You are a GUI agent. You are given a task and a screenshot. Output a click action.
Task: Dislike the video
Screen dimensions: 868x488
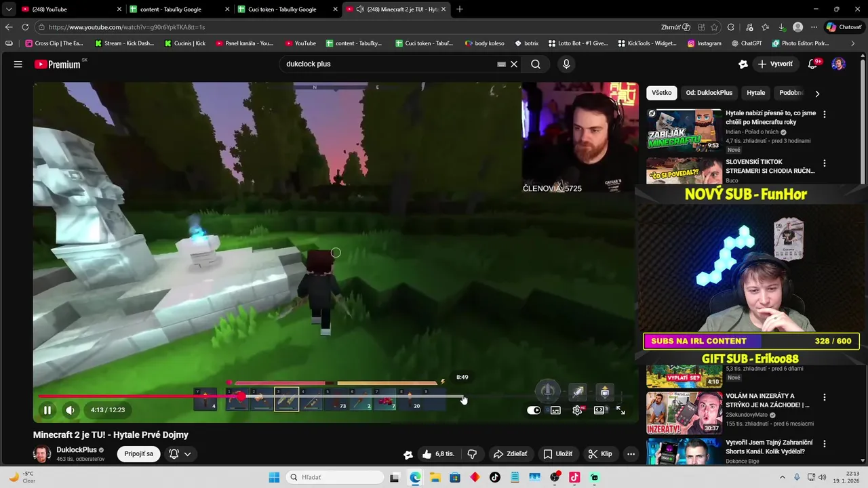tap(472, 454)
